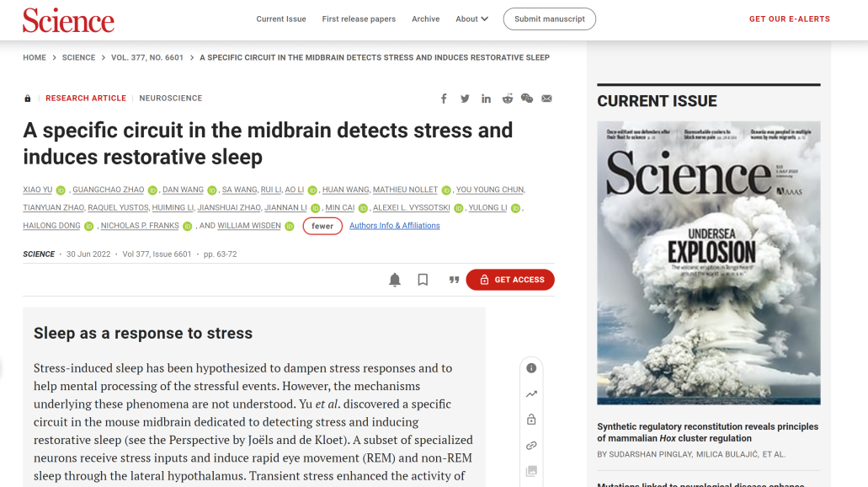The height and width of the screenshot is (487, 868).
Task: Share article on Twitter
Action: pyautogui.click(x=465, y=99)
